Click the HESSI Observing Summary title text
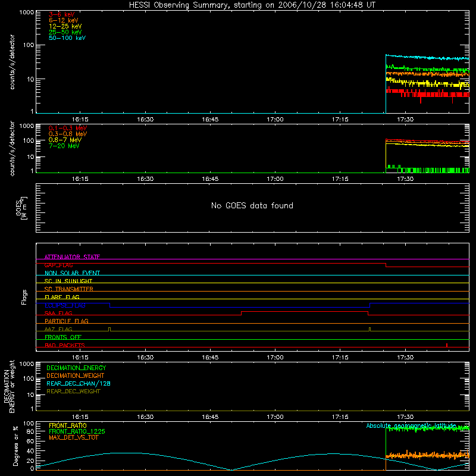This screenshot has width=476, height=476. click(252, 5)
